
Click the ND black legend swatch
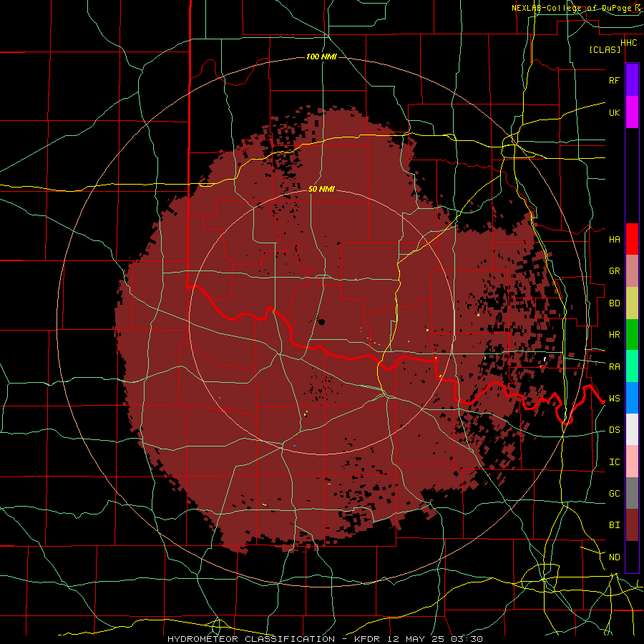[632, 557]
